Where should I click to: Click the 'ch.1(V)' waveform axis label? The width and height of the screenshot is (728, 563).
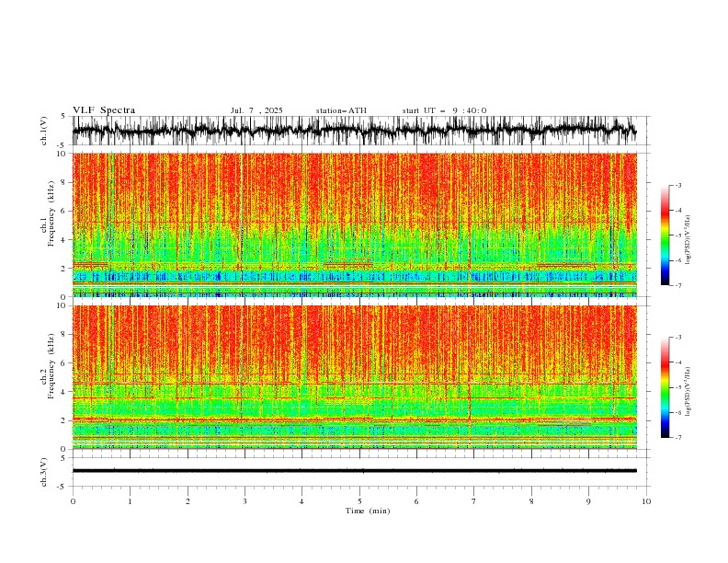pos(44,131)
